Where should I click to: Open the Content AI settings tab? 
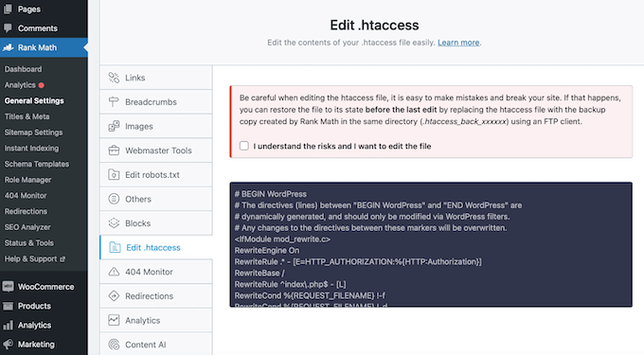coord(155,345)
